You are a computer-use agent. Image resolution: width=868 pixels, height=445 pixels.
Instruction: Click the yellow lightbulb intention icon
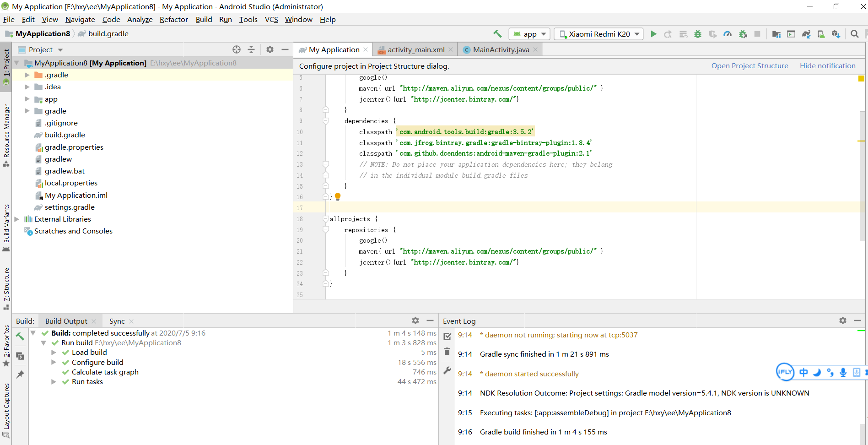click(x=338, y=197)
